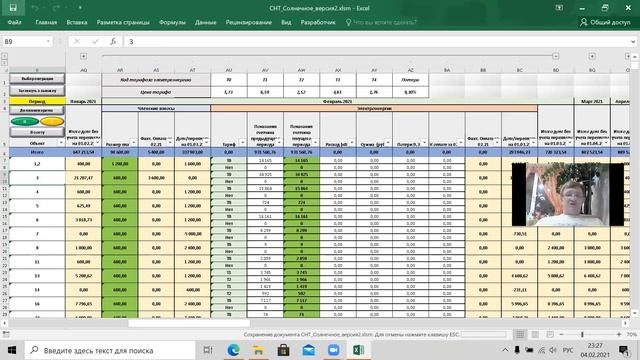The image size is (640, 360).
Task: Collapse the column group minus above column BD
Action: (556, 56)
